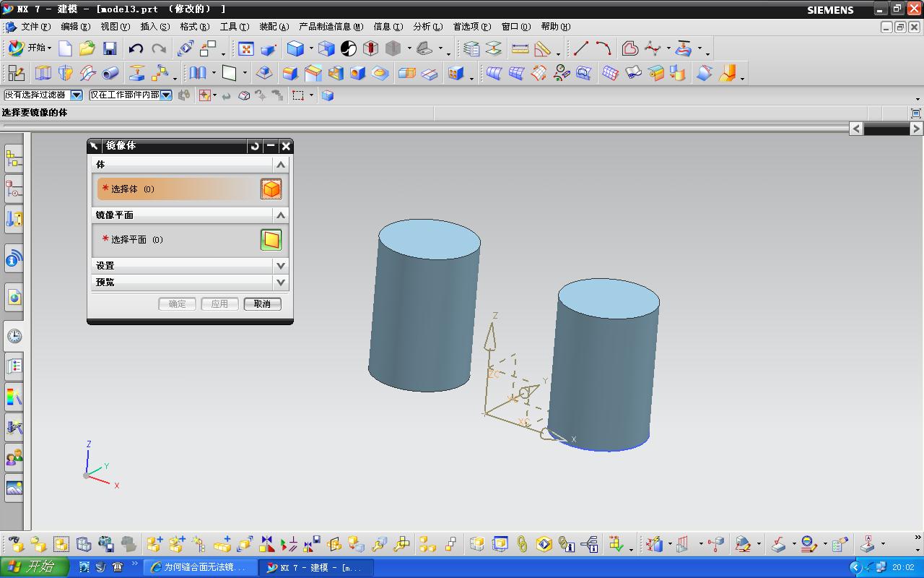
Task: Open the 插入 menu
Action: coord(154,27)
